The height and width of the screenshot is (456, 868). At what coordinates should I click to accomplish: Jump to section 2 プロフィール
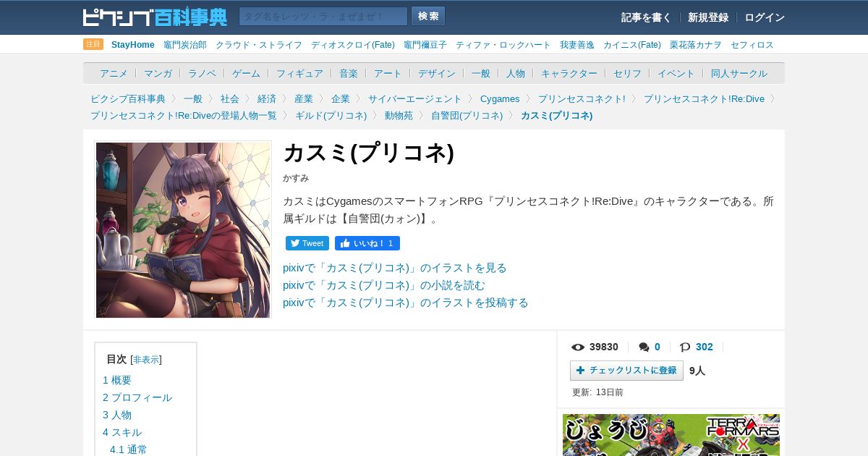[x=137, y=397]
